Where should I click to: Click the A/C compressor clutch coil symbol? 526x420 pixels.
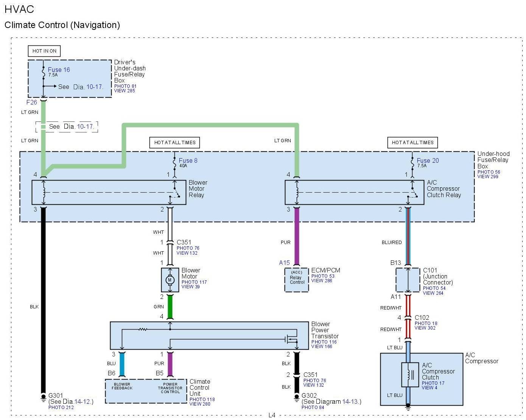tap(408, 375)
